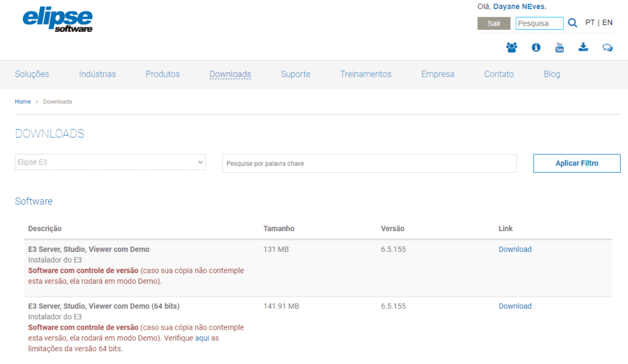The width and height of the screenshot is (628, 364).
Task: Open the community users group icon
Action: click(x=511, y=47)
